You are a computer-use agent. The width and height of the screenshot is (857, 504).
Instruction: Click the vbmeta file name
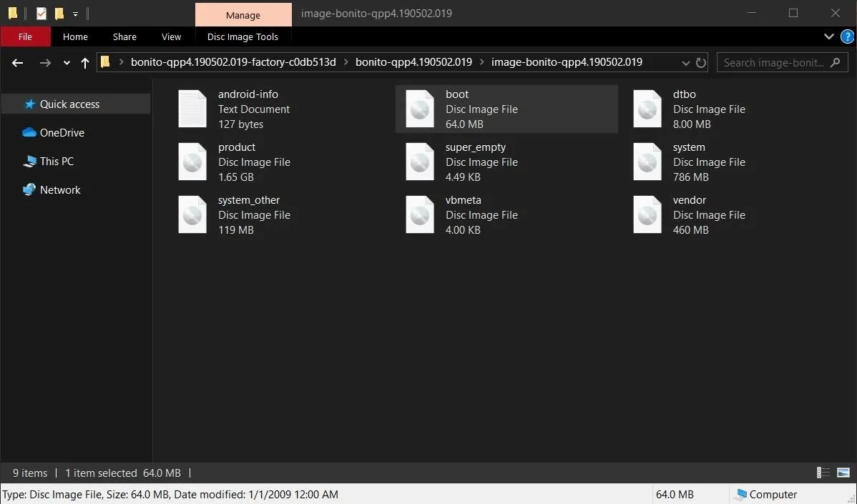pos(464,200)
